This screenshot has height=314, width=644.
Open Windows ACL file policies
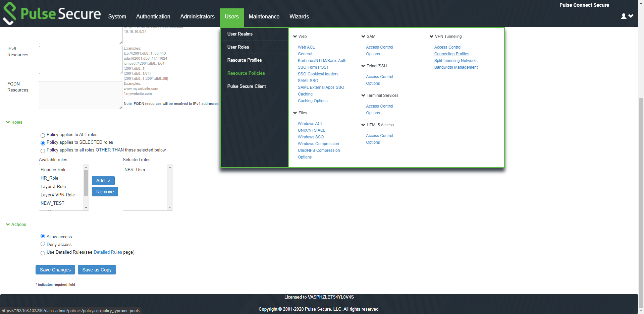(x=310, y=124)
